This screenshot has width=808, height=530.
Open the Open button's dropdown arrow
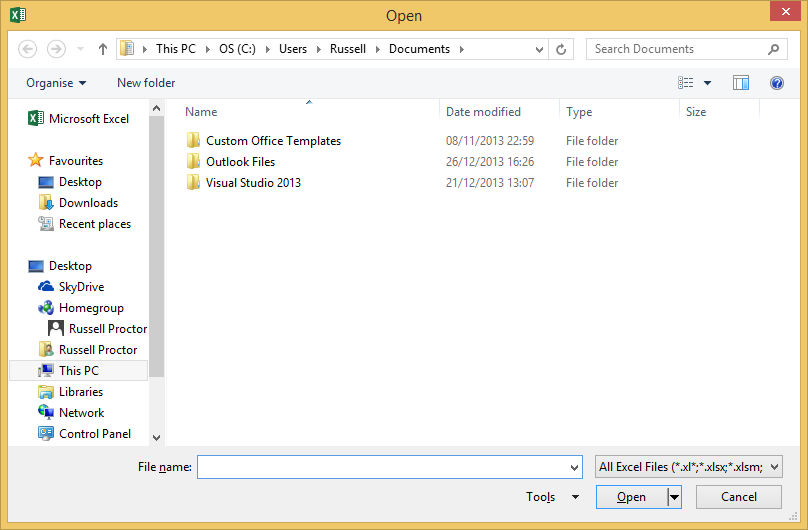(x=674, y=497)
